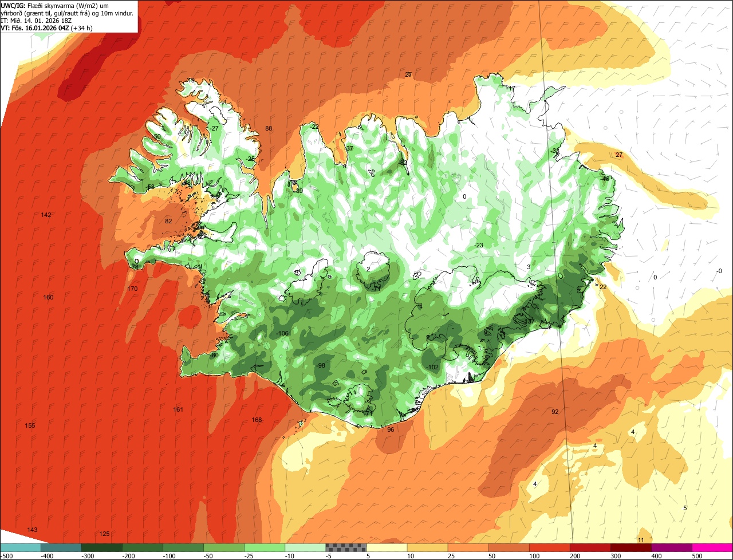Click the value '2' on Hofsjökull glacier
The width and height of the screenshot is (733, 560).
pyautogui.click(x=368, y=270)
